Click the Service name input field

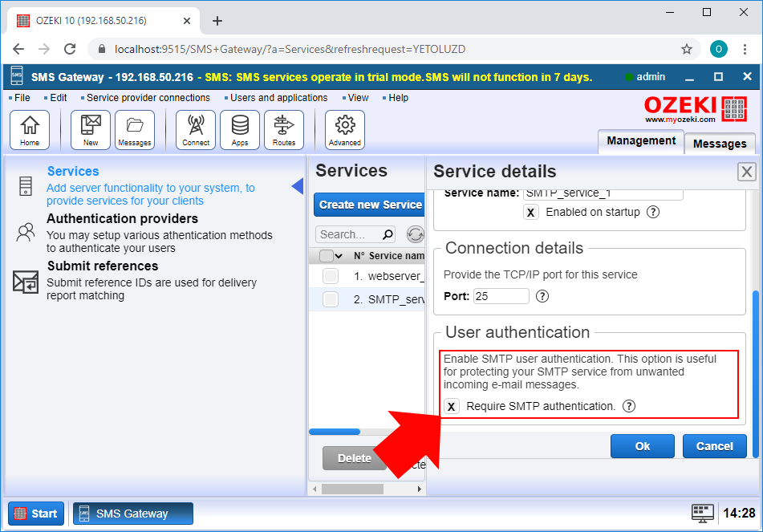coord(603,193)
